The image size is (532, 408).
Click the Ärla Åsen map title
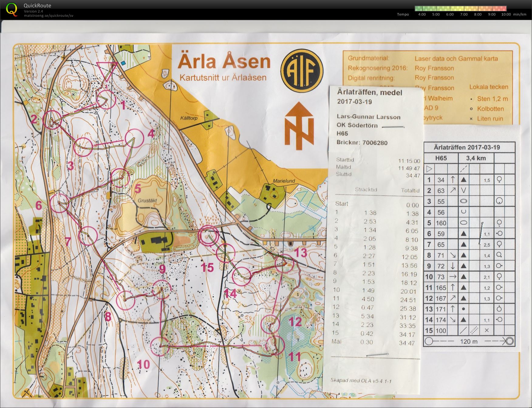coord(224,61)
